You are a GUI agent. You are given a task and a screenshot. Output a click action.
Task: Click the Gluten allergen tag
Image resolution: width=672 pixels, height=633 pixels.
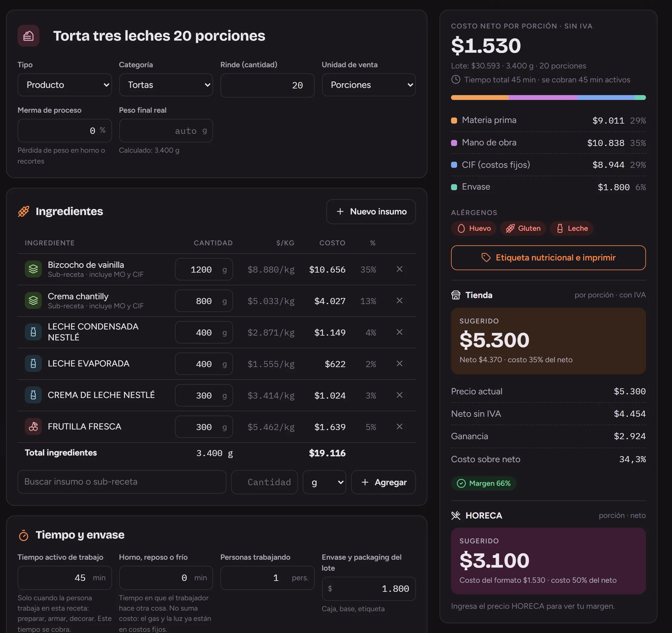[x=522, y=229]
